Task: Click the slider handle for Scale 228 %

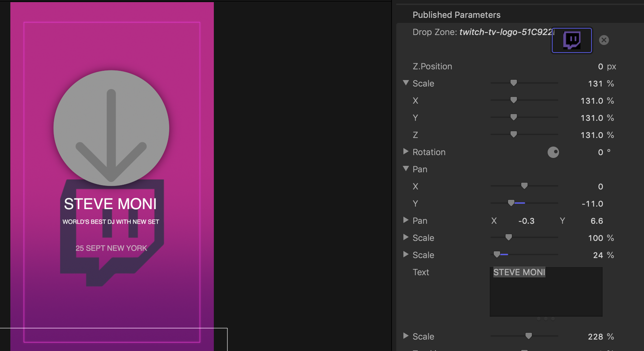Action: click(x=529, y=336)
